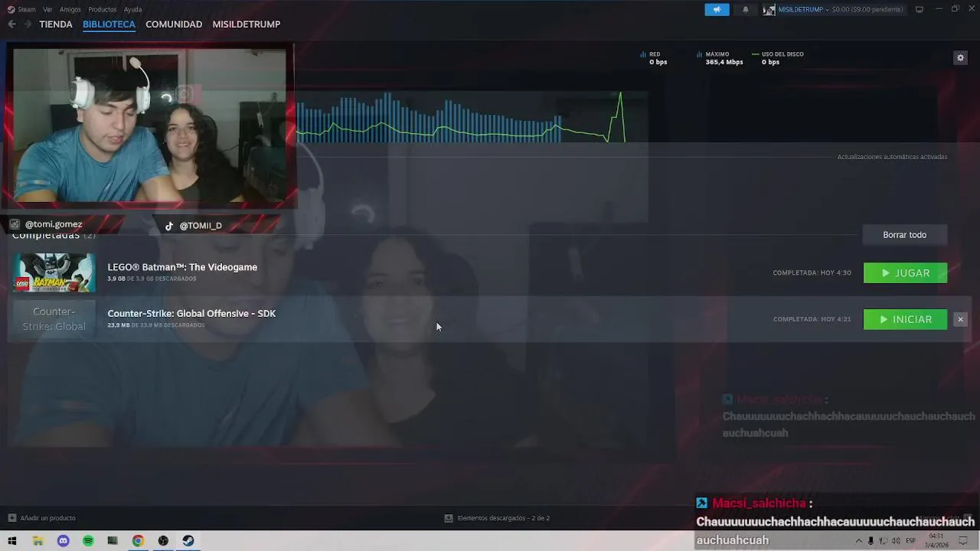Open Google Chrome from the taskbar
Image resolution: width=980 pixels, height=551 pixels.
[x=138, y=541]
